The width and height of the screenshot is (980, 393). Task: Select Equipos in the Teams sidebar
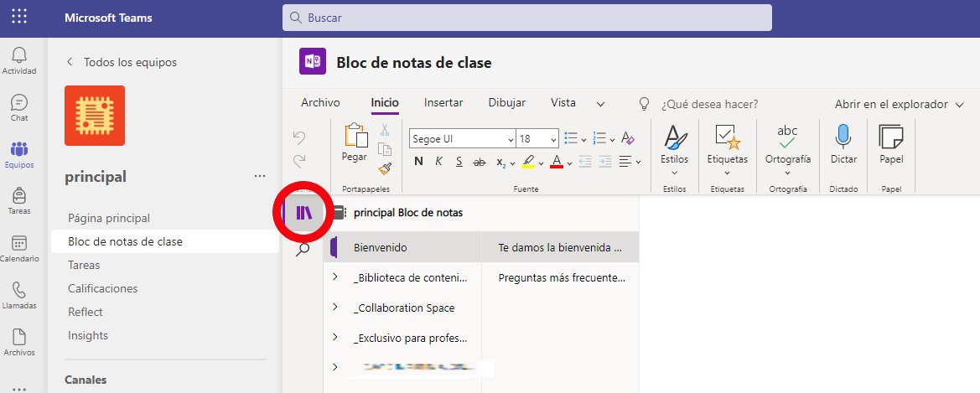coord(19,155)
